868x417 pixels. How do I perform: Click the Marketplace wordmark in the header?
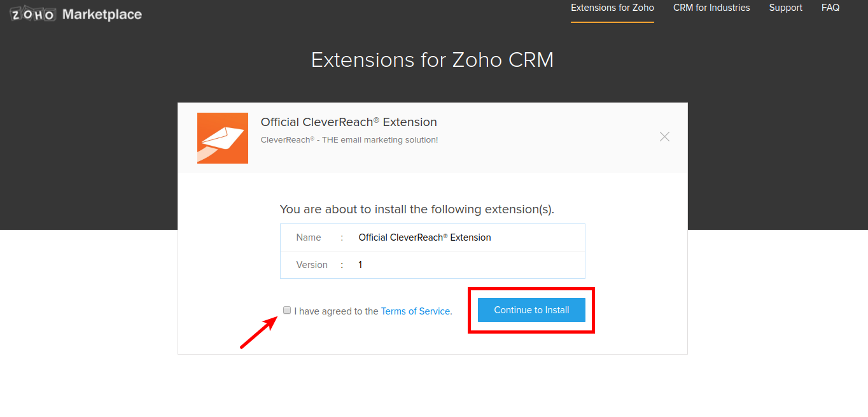click(102, 14)
